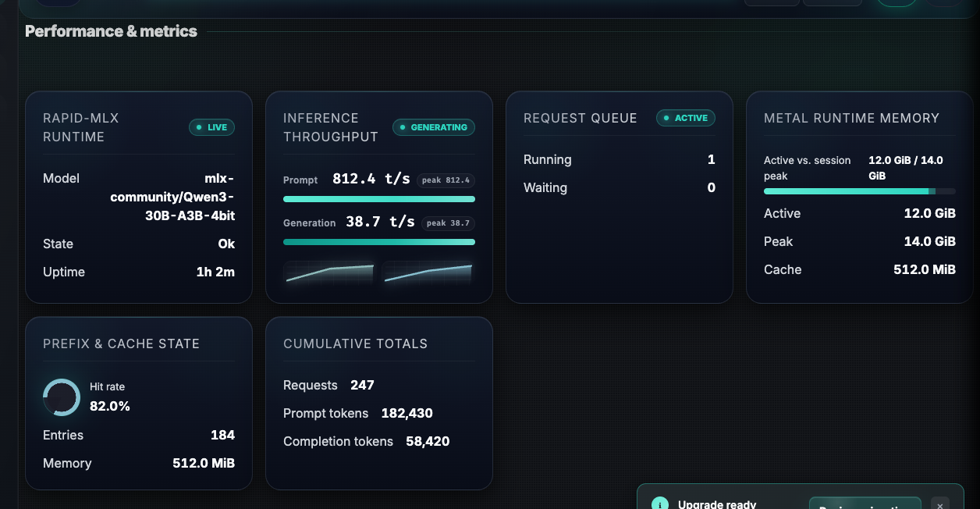Click the Peak value 14.0 GiB
The height and width of the screenshot is (509, 980).
[x=930, y=241]
